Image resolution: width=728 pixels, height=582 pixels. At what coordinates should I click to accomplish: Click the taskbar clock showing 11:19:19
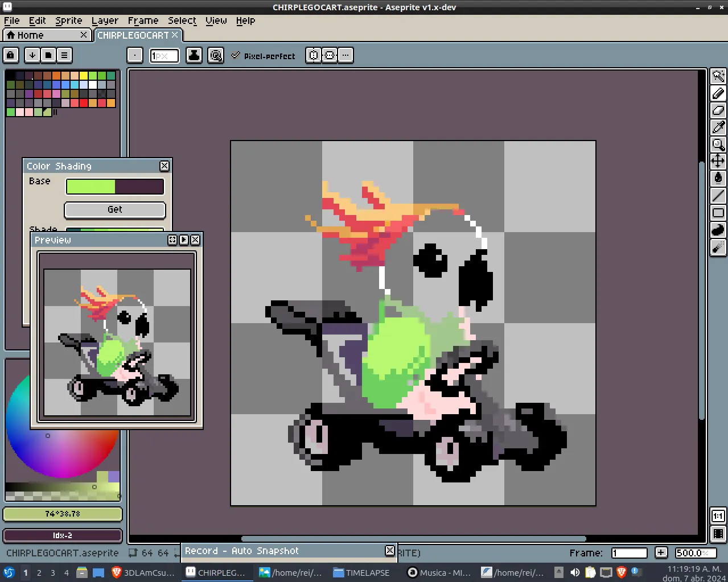[694, 573]
